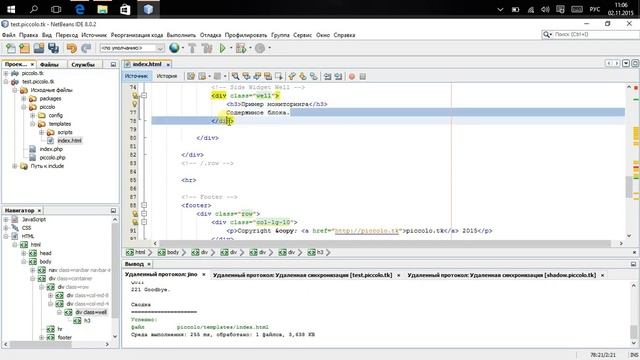Click the Redo arrow icon

86,48
